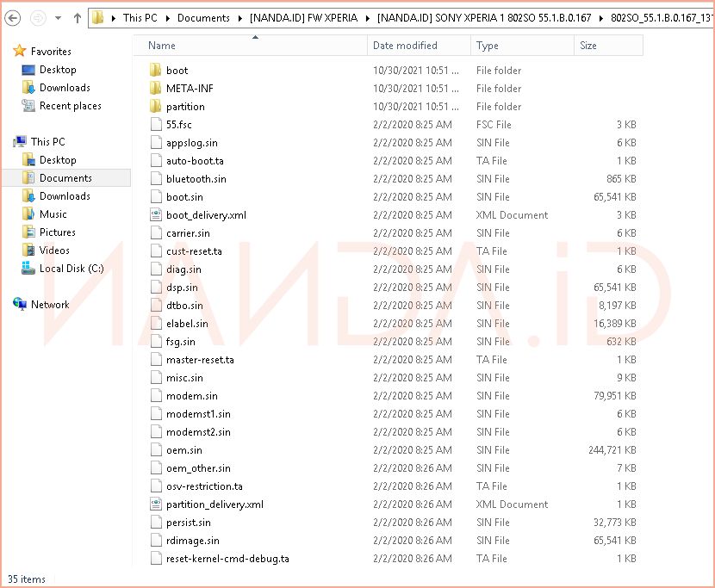
Task: Select the META-INF folder icon
Action: coord(155,89)
